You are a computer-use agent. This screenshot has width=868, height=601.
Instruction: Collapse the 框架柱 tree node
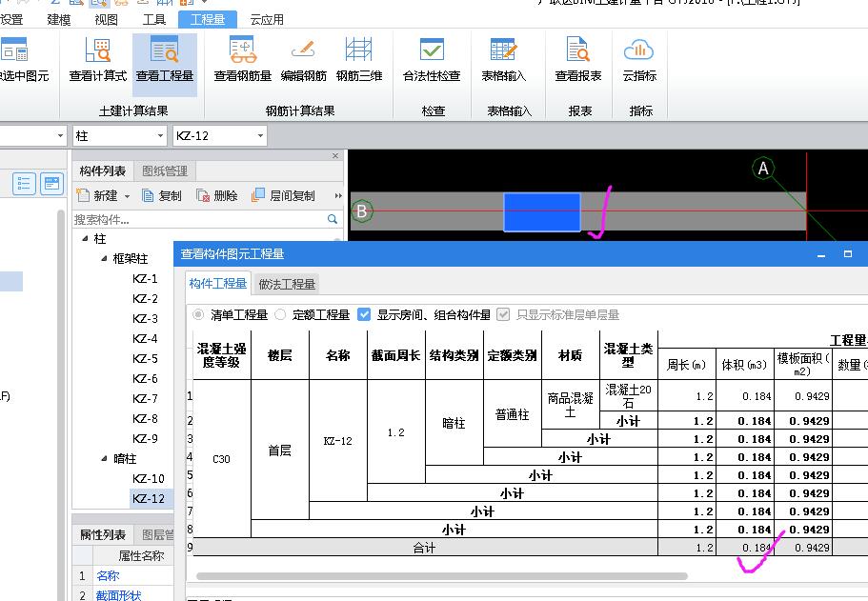[x=104, y=258]
